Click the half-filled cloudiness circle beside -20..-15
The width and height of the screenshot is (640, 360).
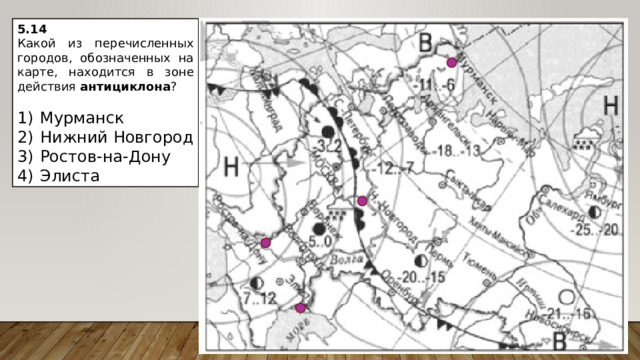[421, 260]
